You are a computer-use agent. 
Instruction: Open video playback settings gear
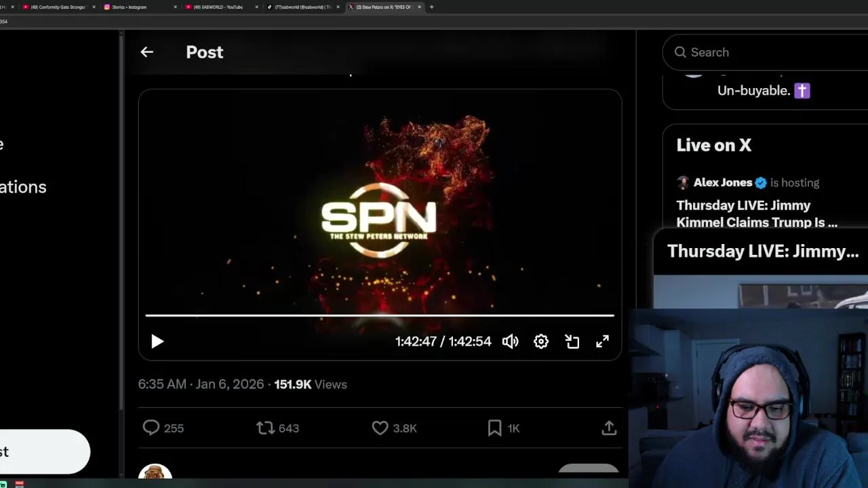point(540,342)
